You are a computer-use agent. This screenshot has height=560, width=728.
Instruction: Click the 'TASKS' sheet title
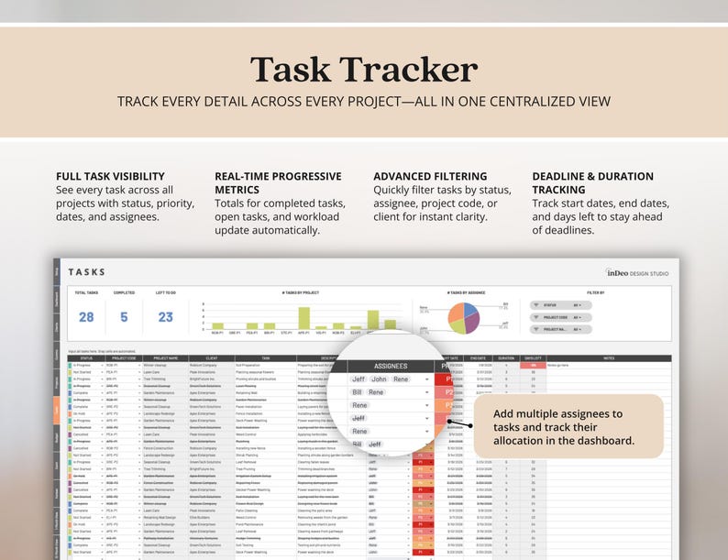(x=87, y=272)
